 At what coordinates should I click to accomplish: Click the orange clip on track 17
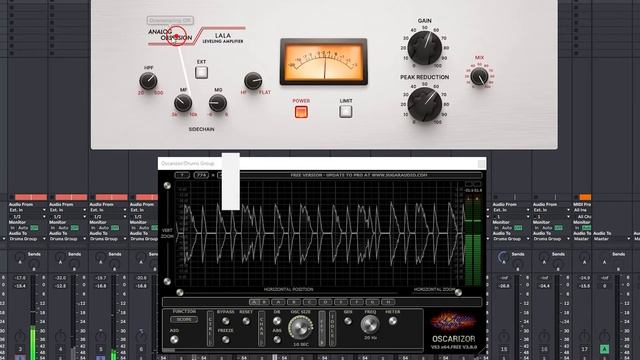585,198
